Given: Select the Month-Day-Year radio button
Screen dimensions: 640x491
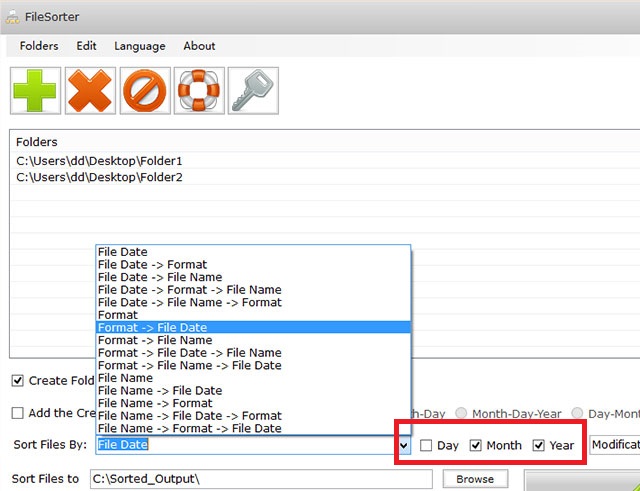Looking at the screenshot, I should 461,413.
